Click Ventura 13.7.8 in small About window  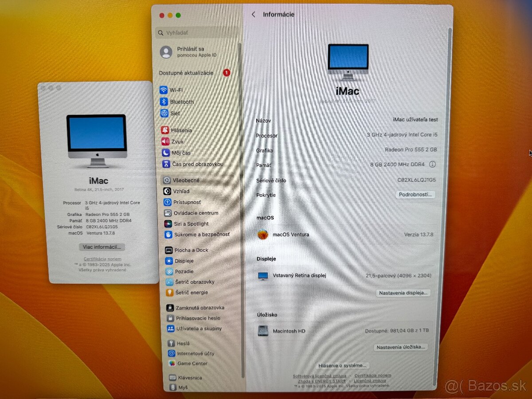point(100,233)
